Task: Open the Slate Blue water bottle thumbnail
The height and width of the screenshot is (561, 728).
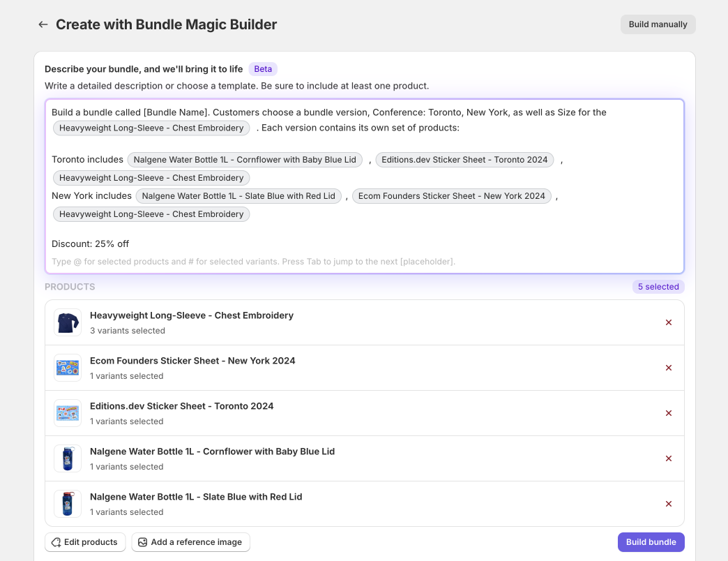Action: pyautogui.click(x=68, y=504)
